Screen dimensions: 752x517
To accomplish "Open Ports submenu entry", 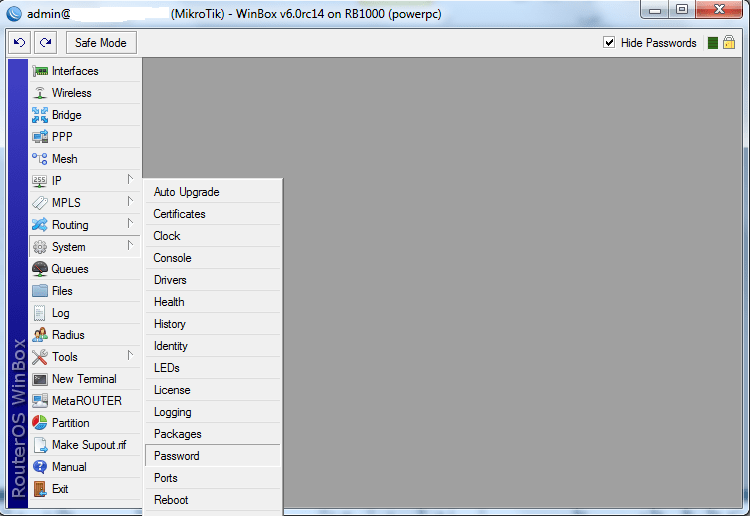I will pyautogui.click(x=213, y=478).
